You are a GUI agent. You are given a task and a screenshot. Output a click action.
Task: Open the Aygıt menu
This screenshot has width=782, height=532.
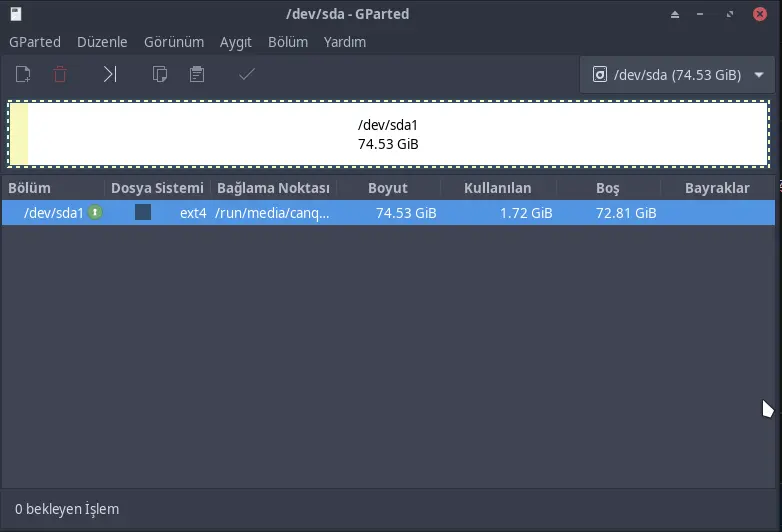click(235, 42)
